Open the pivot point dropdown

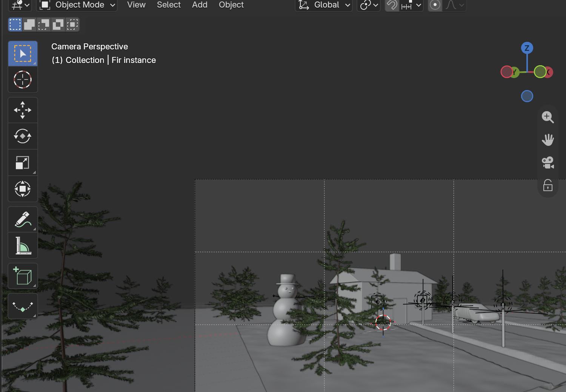tap(369, 5)
